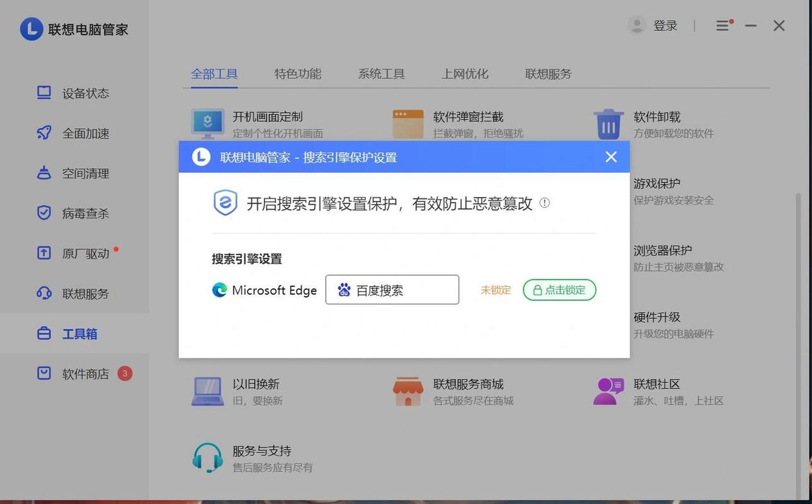
Task: Click the 原厂驱动 upload icon
Action: (x=43, y=253)
